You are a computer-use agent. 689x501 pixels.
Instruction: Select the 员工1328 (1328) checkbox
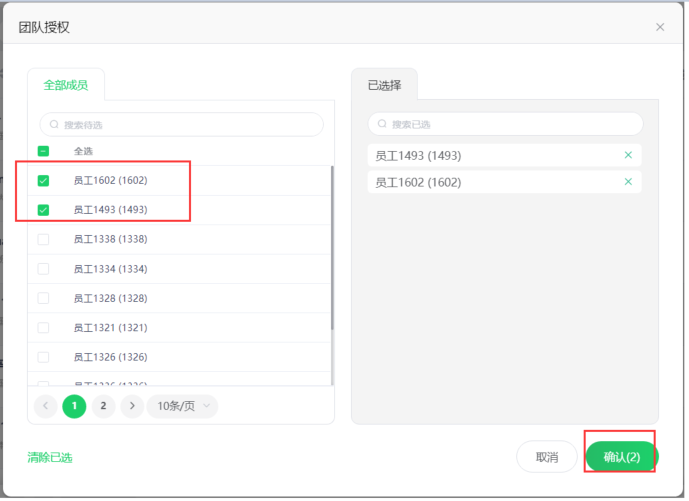tap(43, 298)
